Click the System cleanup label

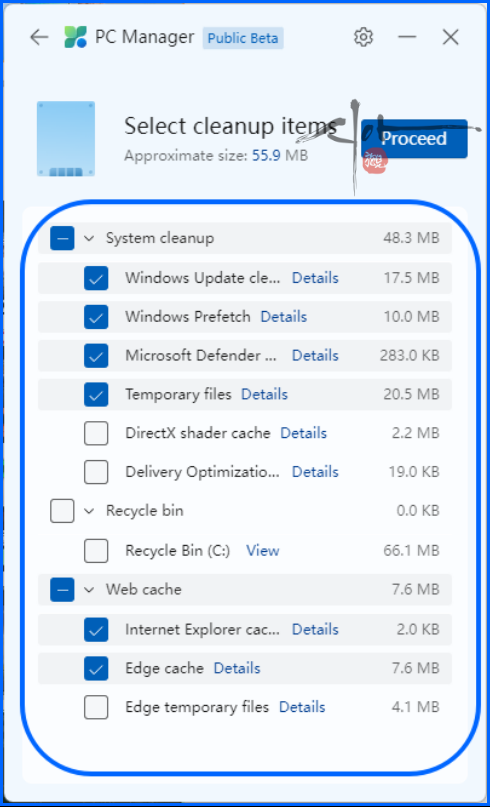(160, 238)
